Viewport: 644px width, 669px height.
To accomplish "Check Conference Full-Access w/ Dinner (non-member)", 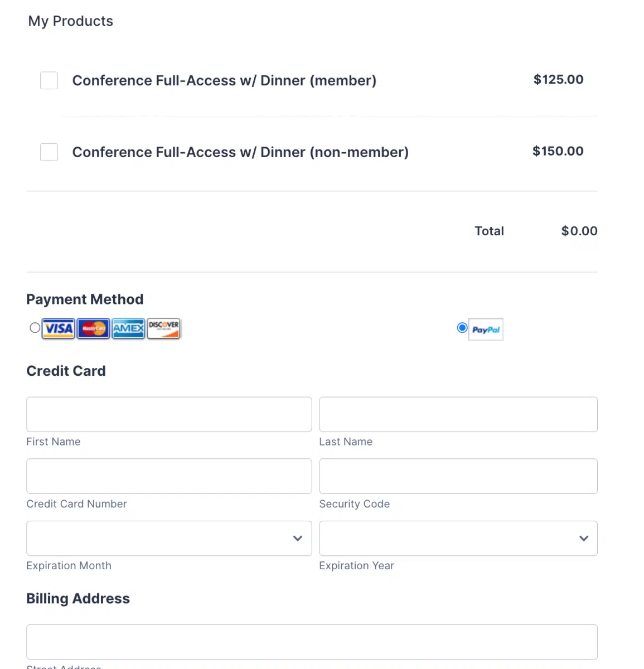I will click(x=49, y=152).
